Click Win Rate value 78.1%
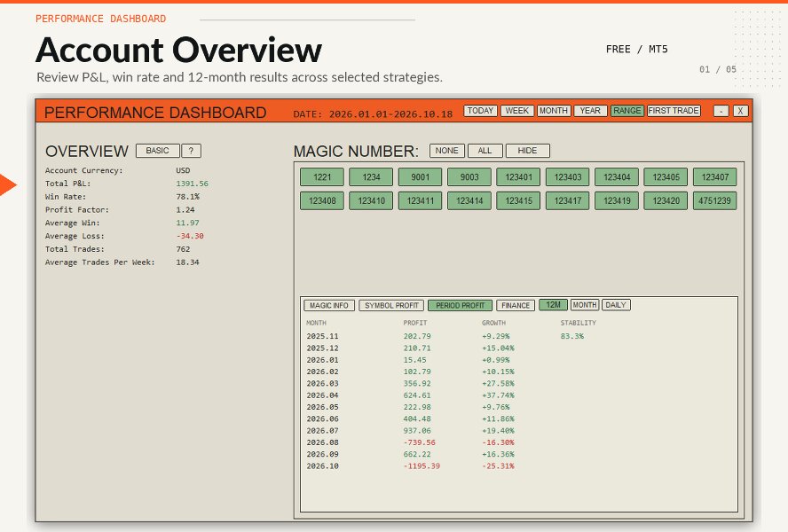 (187, 197)
